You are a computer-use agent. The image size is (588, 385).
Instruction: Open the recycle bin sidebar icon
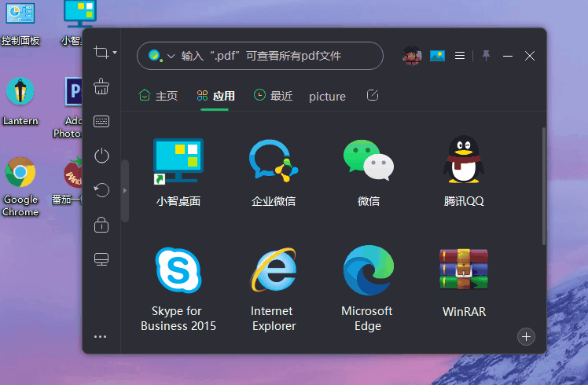coord(101,86)
